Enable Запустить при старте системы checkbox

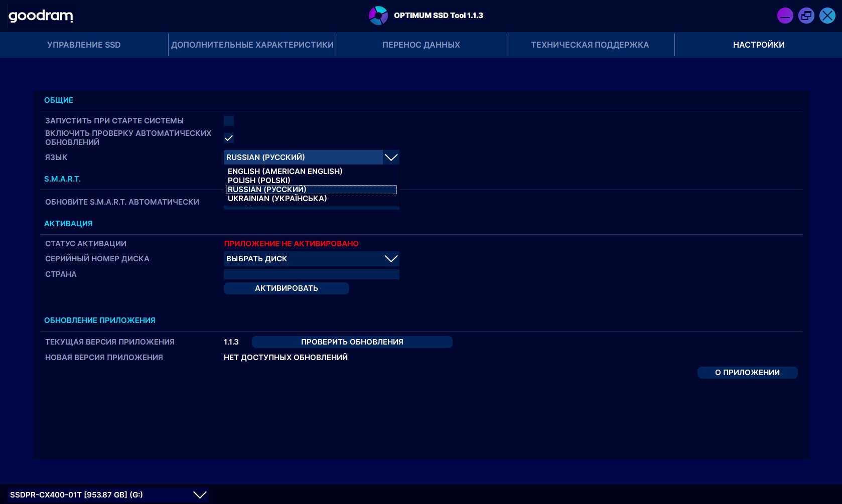tap(229, 121)
